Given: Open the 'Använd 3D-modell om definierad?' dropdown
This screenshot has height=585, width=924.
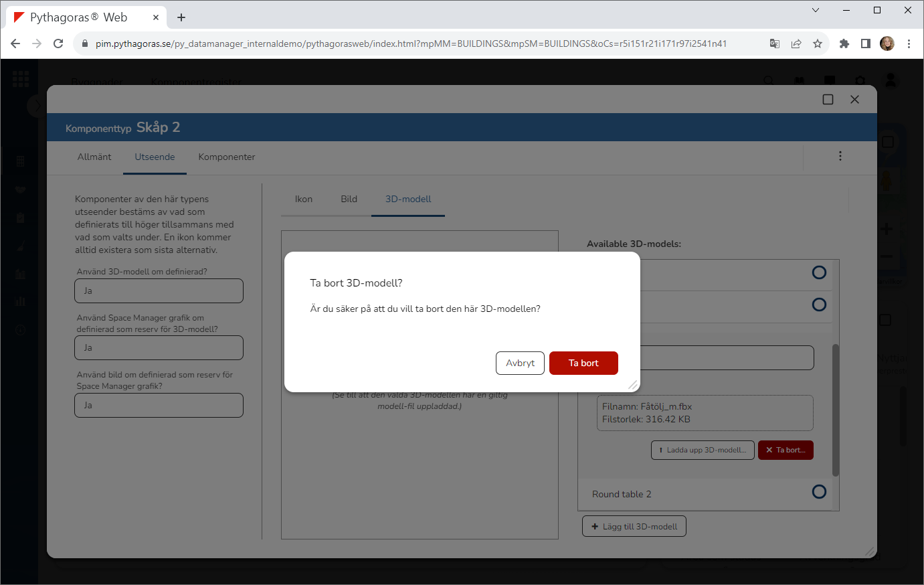Looking at the screenshot, I should click(x=159, y=291).
